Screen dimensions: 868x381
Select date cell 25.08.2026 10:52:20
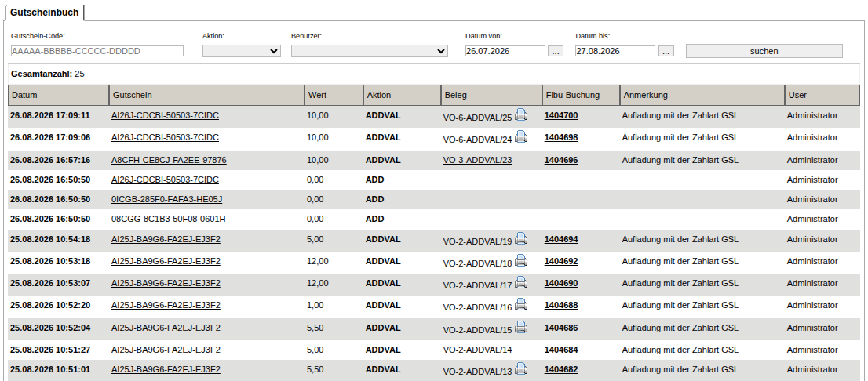pyautogui.click(x=49, y=305)
